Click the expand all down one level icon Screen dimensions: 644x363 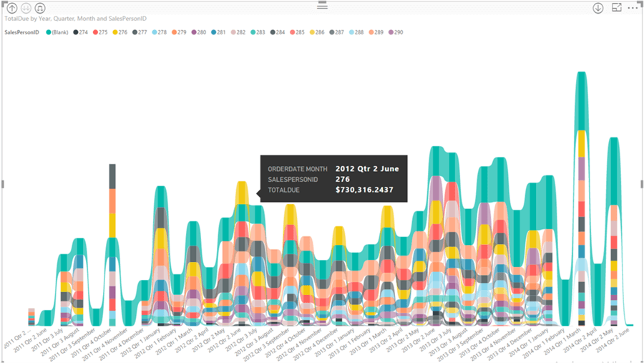coord(40,8)
